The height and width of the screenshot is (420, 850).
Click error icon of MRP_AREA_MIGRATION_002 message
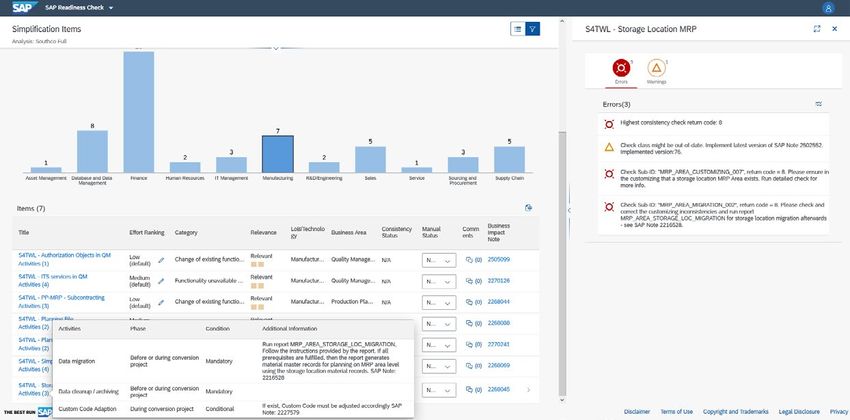pyautogui.click(x=609, y=206)
